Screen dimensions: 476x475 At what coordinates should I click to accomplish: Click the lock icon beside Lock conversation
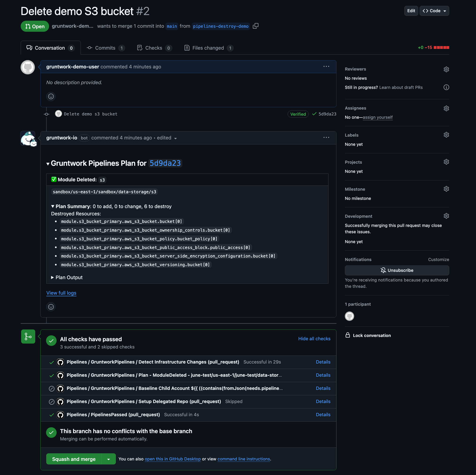coord(348,335)
